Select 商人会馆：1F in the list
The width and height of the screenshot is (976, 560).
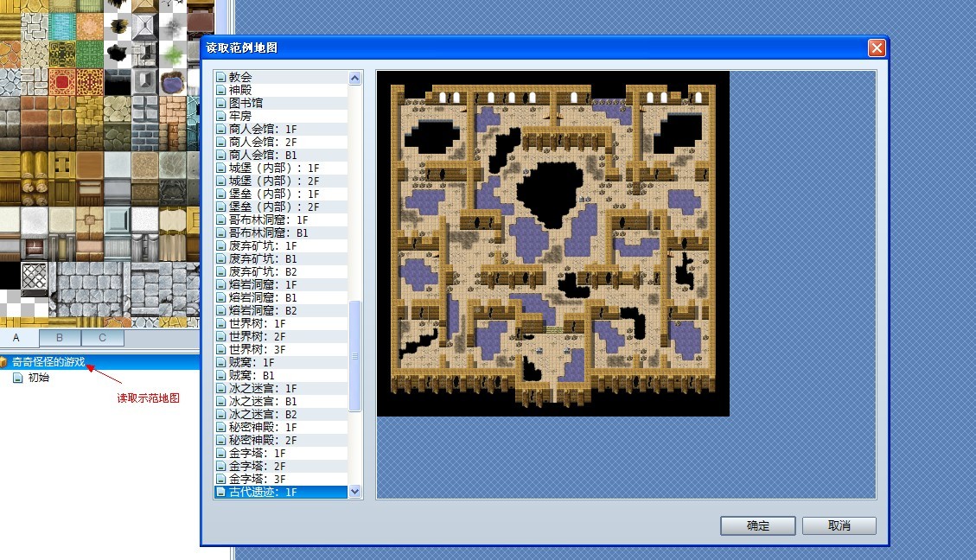[281, 130]
